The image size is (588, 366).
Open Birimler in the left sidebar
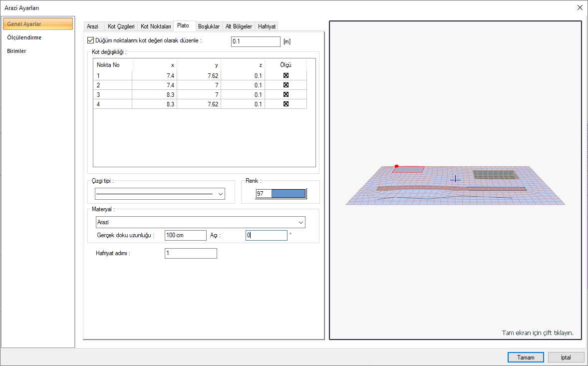pos(16,51)
